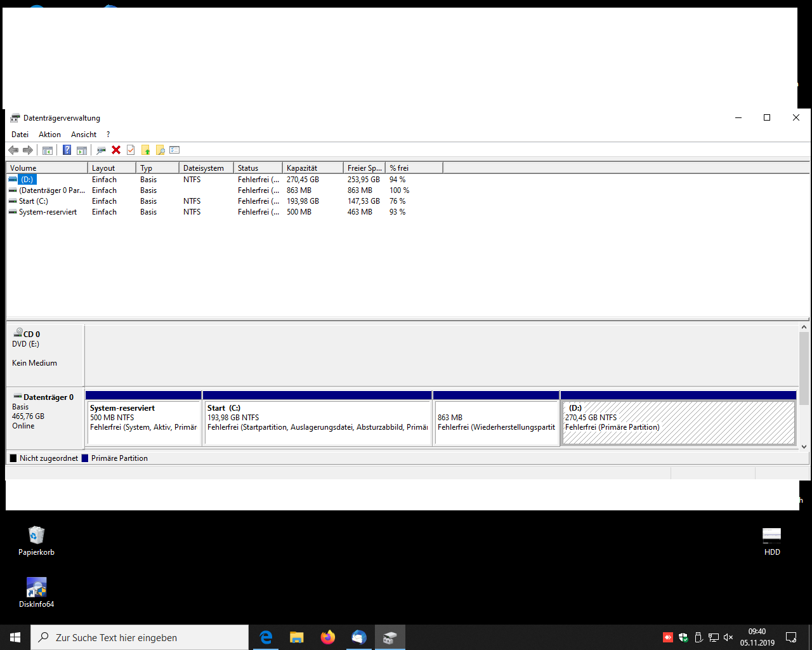This screenshot has width=812, height=650.
Task: Select the hatched (D:) partition block
Action: pos(678,418)
